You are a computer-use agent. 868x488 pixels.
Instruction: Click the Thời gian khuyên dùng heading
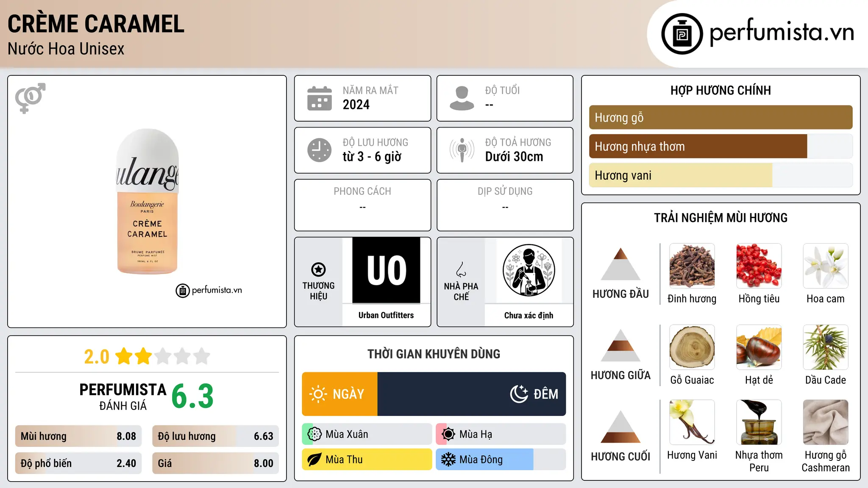[434, 354]
